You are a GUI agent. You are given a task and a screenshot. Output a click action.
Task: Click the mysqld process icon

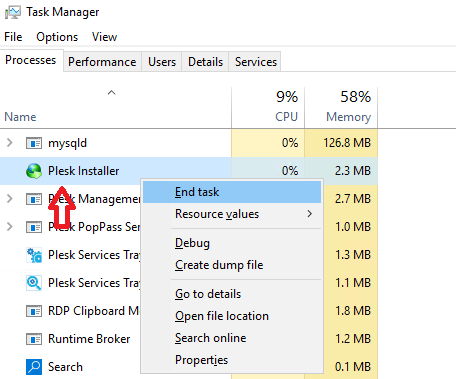pyautogui.click(x=34, y=143)
